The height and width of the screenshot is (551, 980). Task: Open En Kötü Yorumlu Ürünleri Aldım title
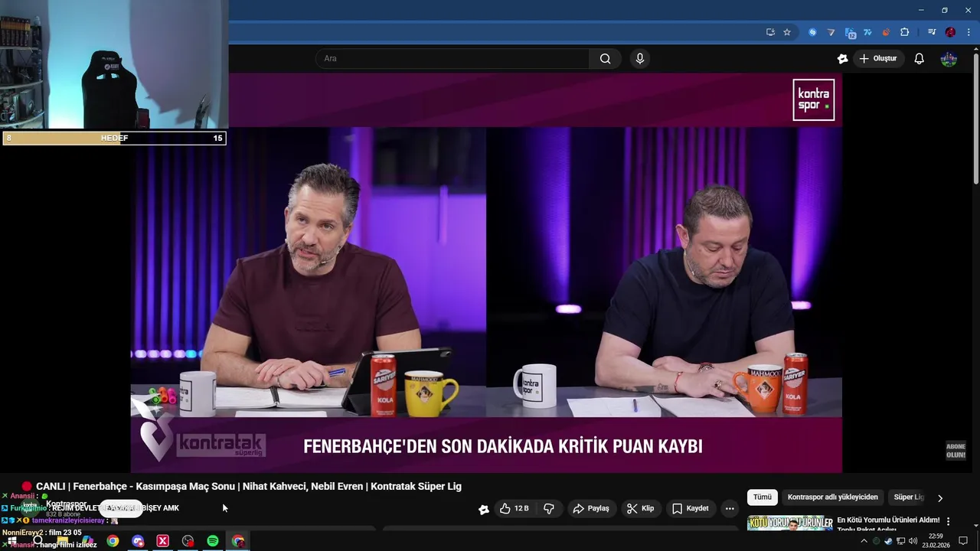click(x=888, y=520)
